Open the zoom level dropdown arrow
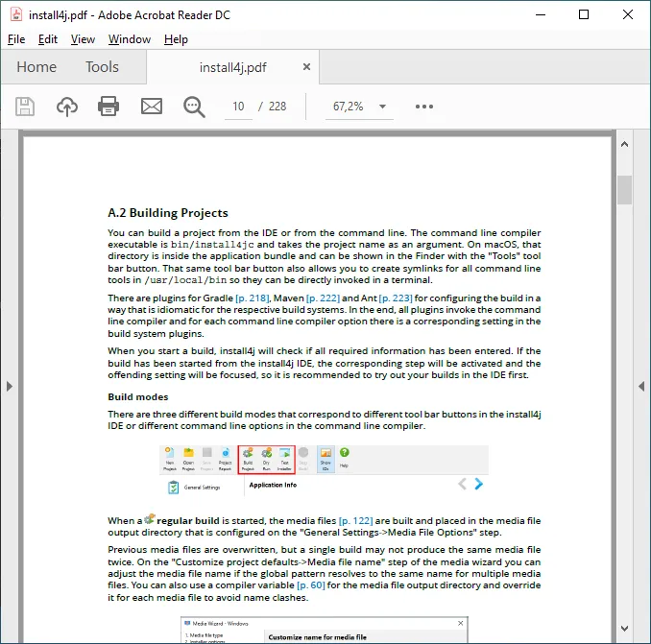The image size is (651, 644). 382,107
